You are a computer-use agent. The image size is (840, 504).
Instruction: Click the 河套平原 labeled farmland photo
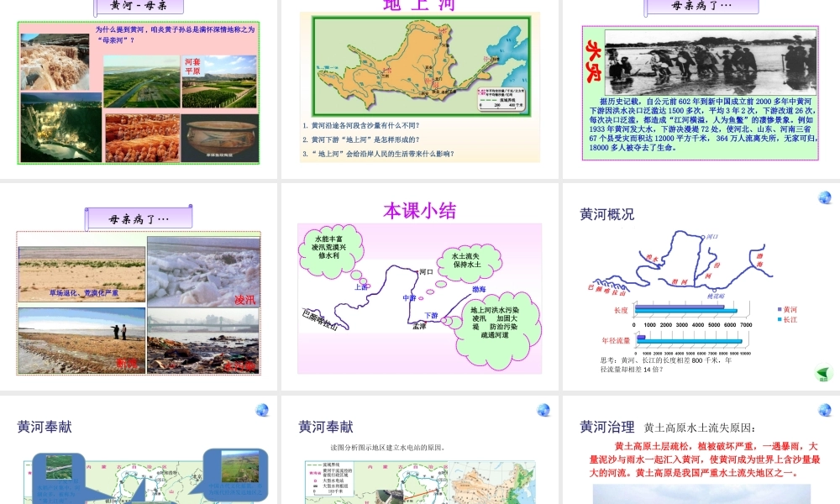219,82
